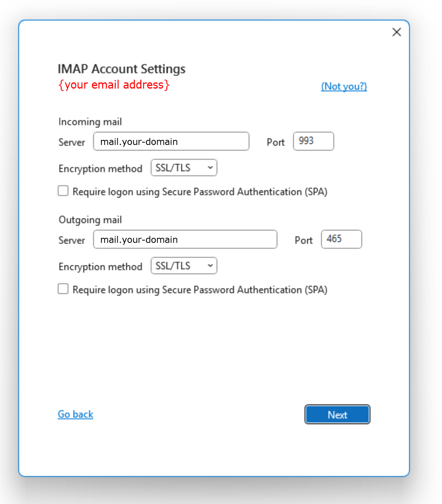Click the incoming "Require logon using SPA" label text
442x504 pixels.
pos(200,192)
